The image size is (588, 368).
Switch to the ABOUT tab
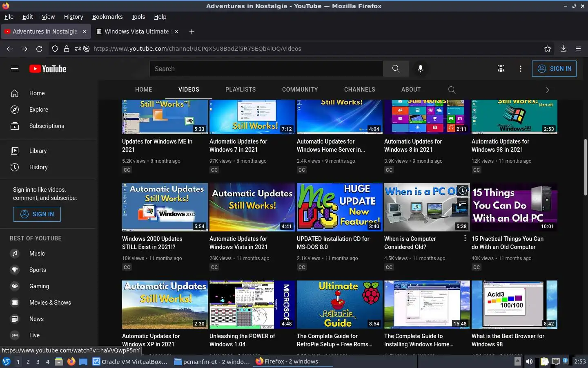[411, 90]
